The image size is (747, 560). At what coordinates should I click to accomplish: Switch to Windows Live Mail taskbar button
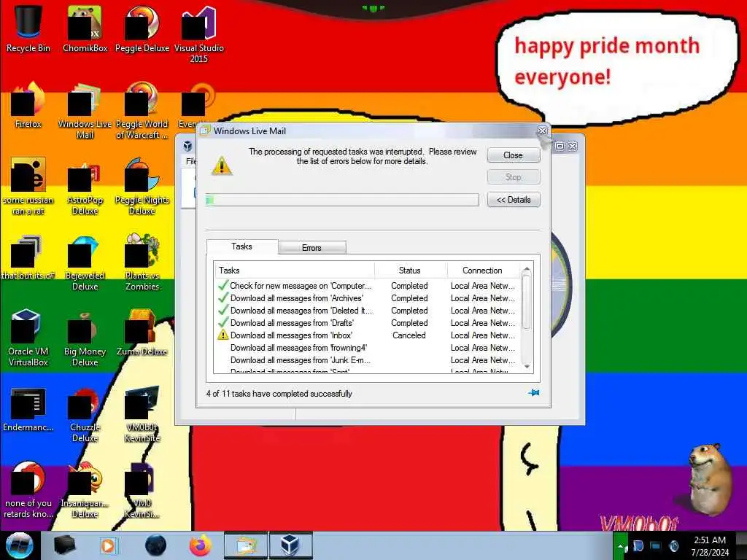(245, 545)
